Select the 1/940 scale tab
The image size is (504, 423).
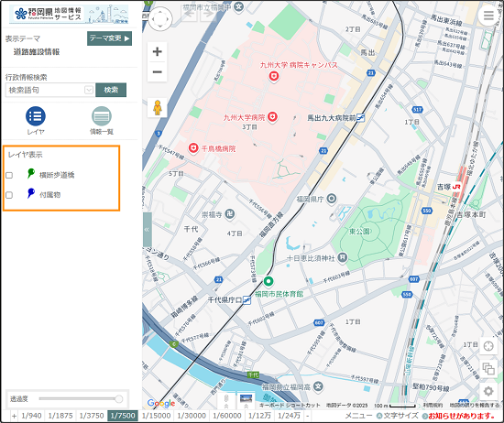(x=31, y=416)
